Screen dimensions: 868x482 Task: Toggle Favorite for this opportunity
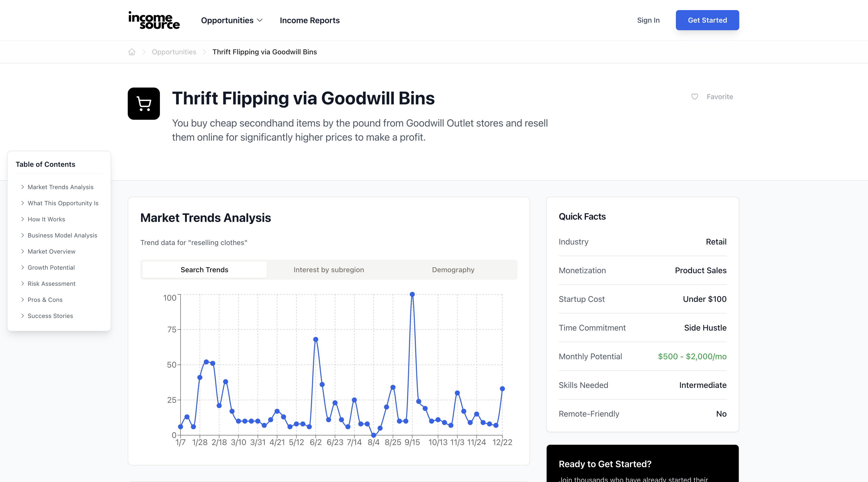pyautogui.click(x=719, y=97)
